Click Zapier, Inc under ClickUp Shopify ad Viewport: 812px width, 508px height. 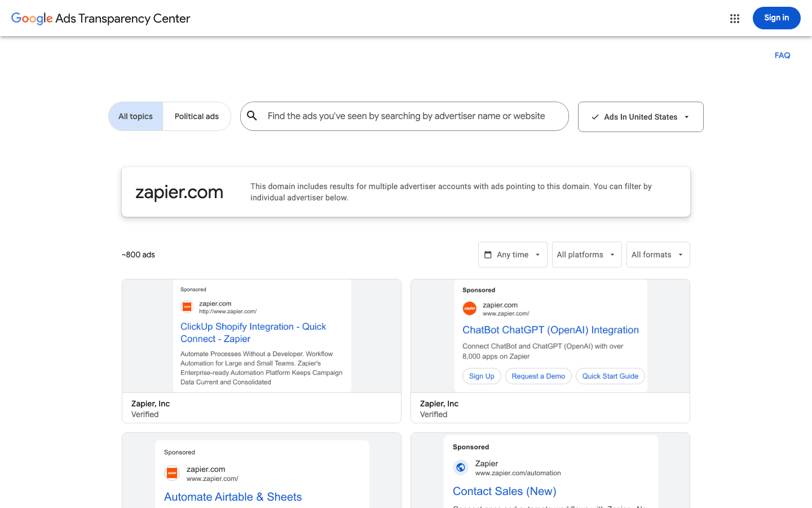point(151,404)
